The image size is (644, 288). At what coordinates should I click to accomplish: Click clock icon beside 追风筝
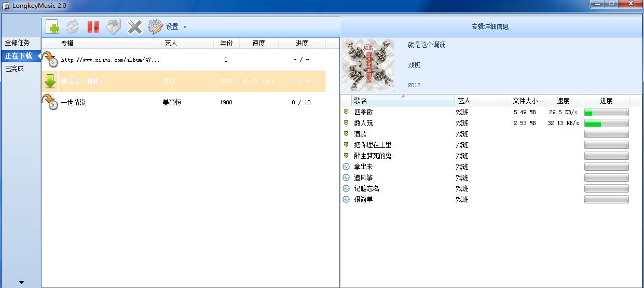tap(346, 177)
